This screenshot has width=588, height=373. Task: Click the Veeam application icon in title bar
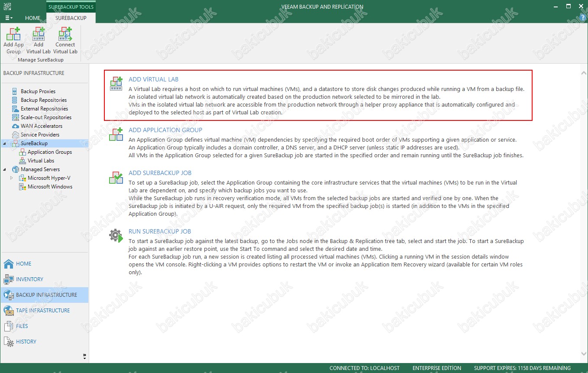click(7, 6)
